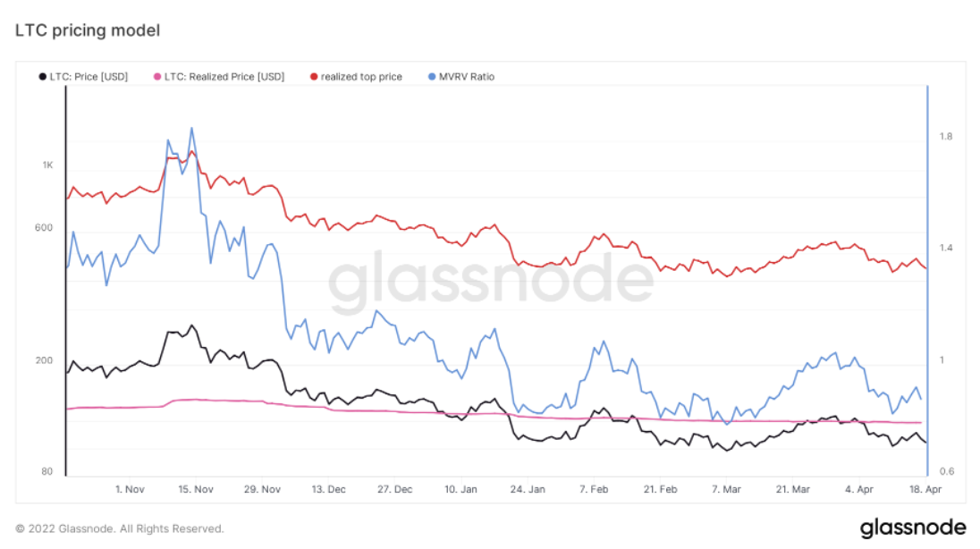The width and height of the screenshot is (980, 549).
Task: Select the "24. Jan" date axis label
Action: [528, 489]
